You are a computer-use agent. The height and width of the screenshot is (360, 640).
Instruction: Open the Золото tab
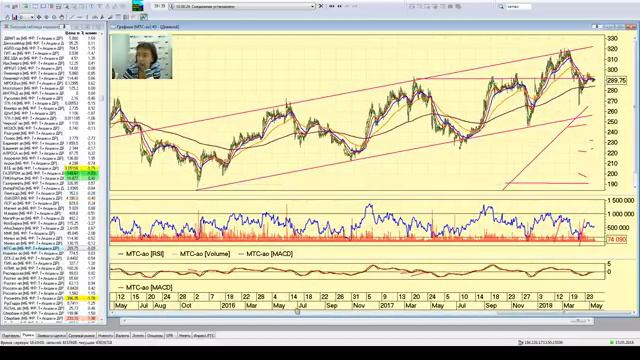point(138,336)
